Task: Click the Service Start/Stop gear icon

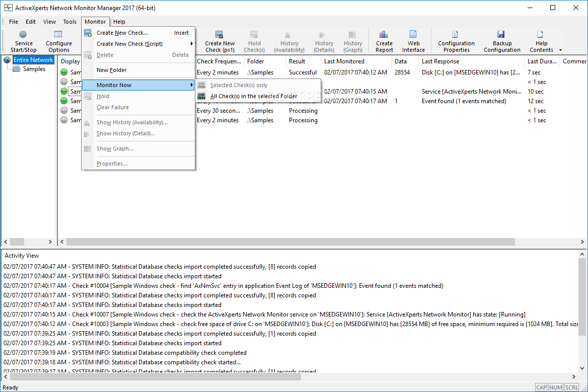Action: pos(23,35)
